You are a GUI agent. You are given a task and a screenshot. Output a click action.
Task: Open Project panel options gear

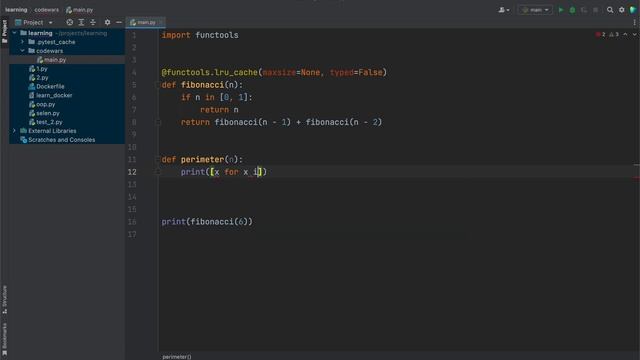pos(107,22)
